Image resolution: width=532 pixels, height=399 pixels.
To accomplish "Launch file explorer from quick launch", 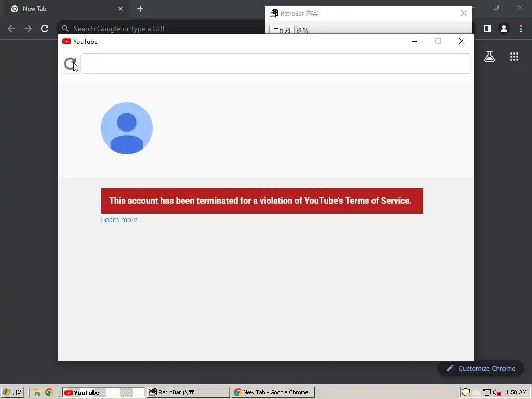I will point(37,393).
